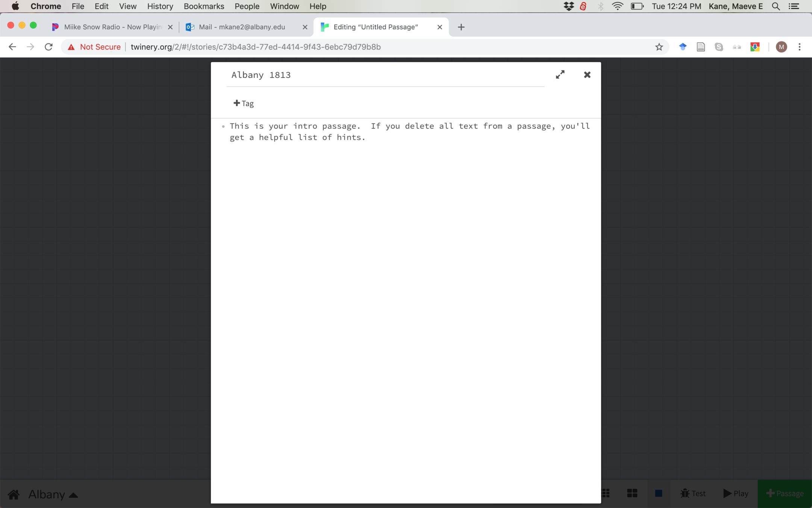Screen dimensions: 812x508
Task: Show passages at full size
Action: click(658, 493)
